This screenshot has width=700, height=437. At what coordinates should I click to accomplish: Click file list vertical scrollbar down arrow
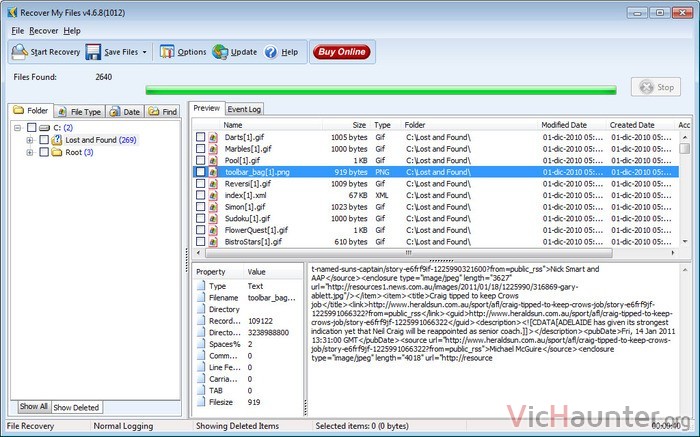[x=685, y=241]
